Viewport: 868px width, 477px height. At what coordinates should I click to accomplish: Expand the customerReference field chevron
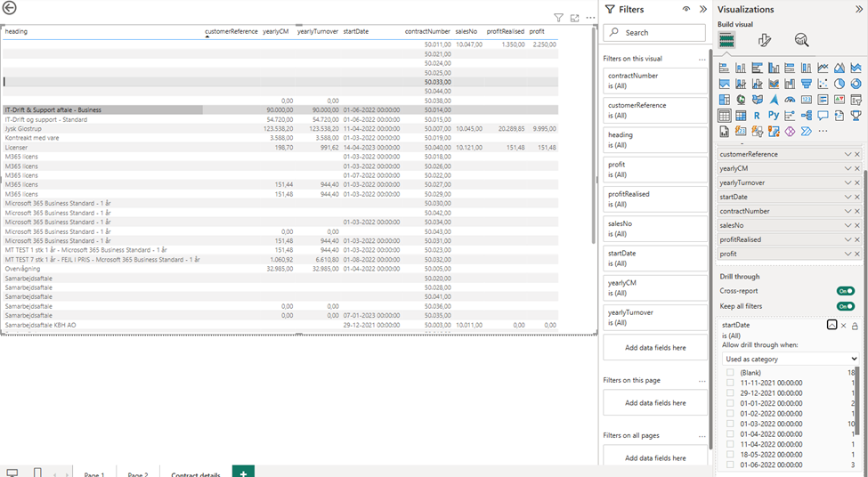(848, 154)
